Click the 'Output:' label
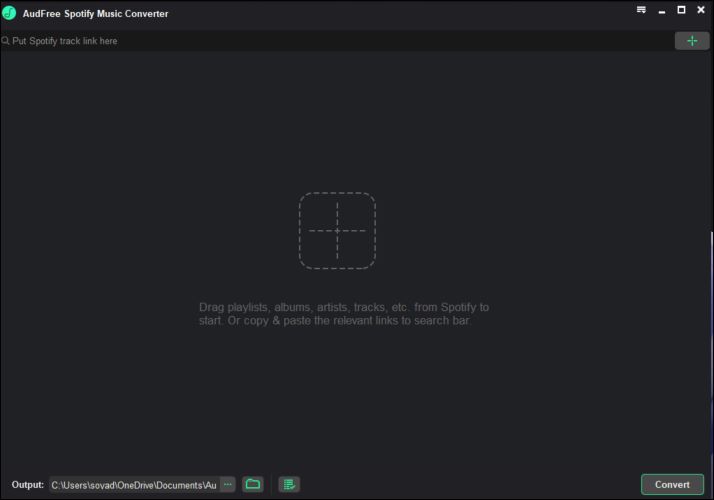The height and width of the screenshot is (500, 714). 28,485
